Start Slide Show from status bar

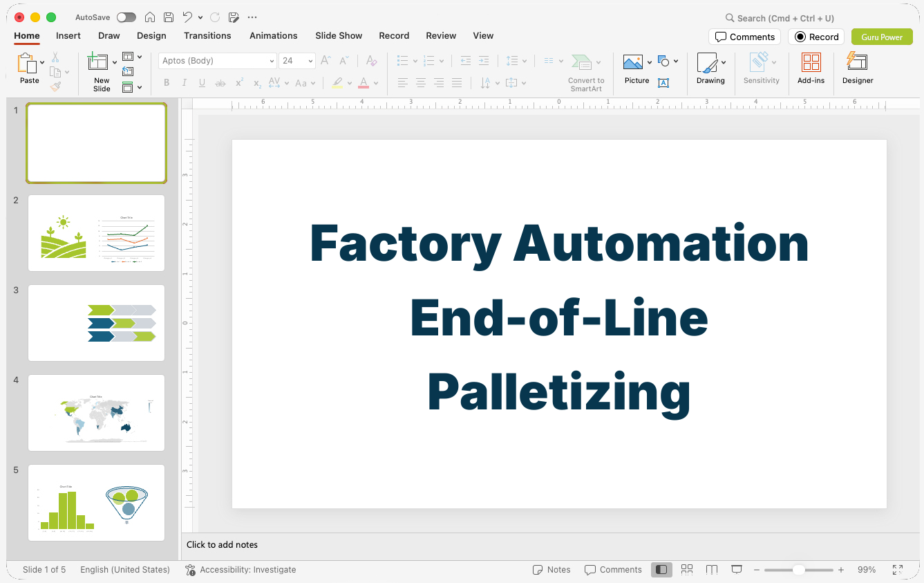tap(737, 569)
